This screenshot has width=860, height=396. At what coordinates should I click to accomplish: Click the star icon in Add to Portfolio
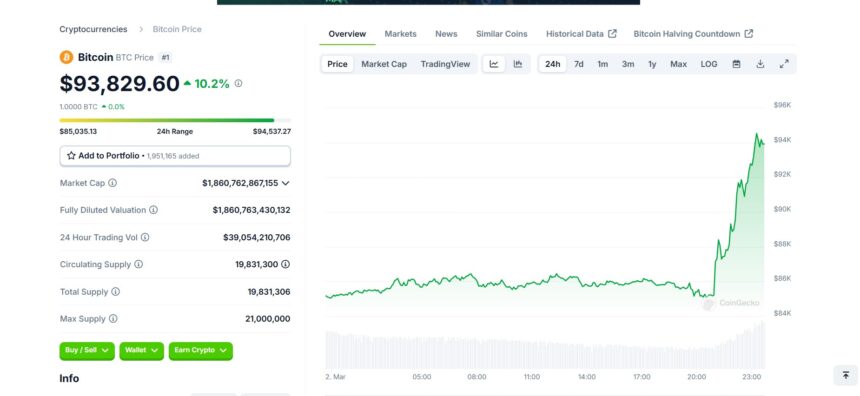(71, 156)
